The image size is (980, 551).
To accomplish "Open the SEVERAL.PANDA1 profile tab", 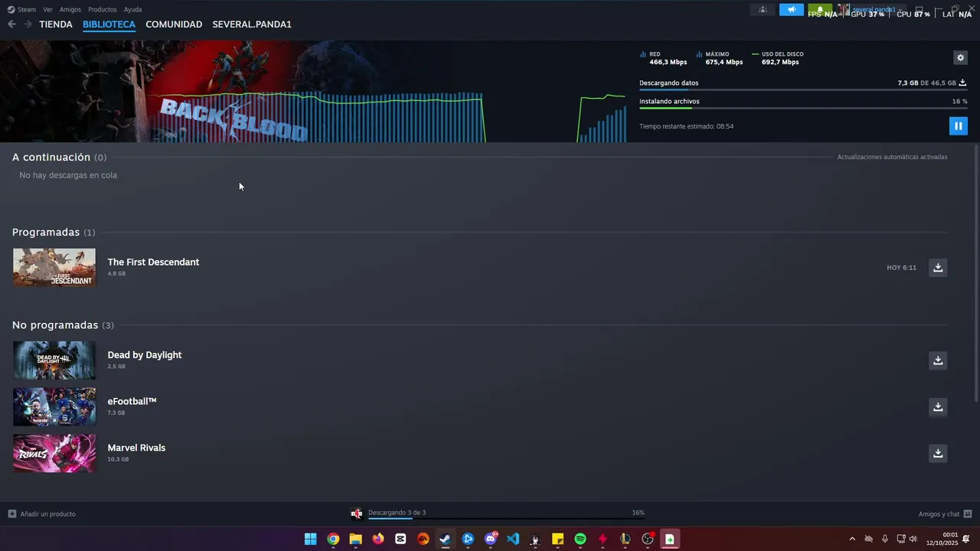I will click(252, 24).
